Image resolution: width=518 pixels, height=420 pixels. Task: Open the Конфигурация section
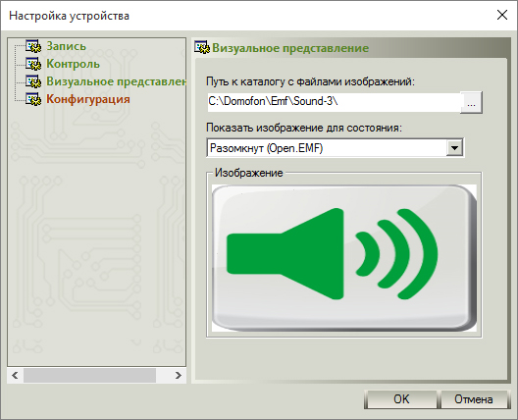pyautogui.click(x=88, y=99)
